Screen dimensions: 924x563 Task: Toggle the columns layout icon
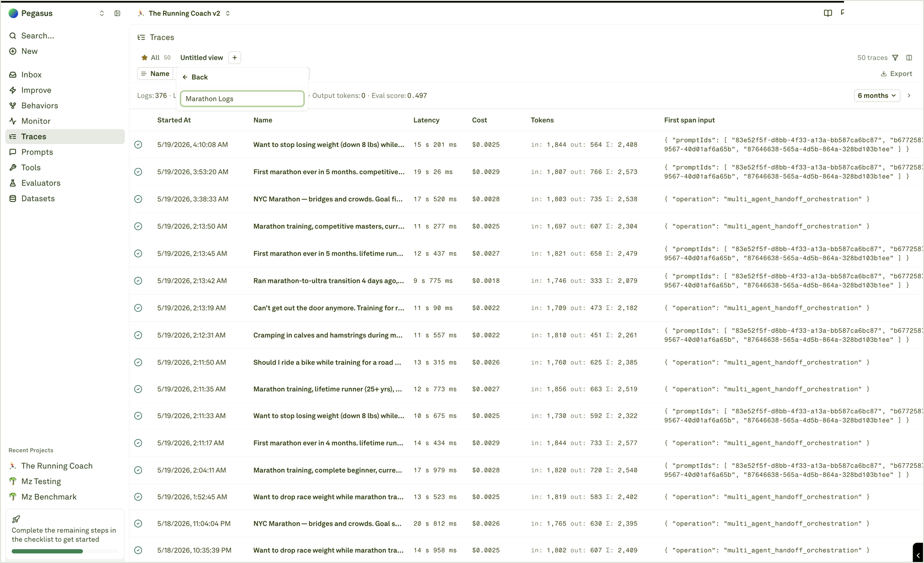click(x=909, y=58)
